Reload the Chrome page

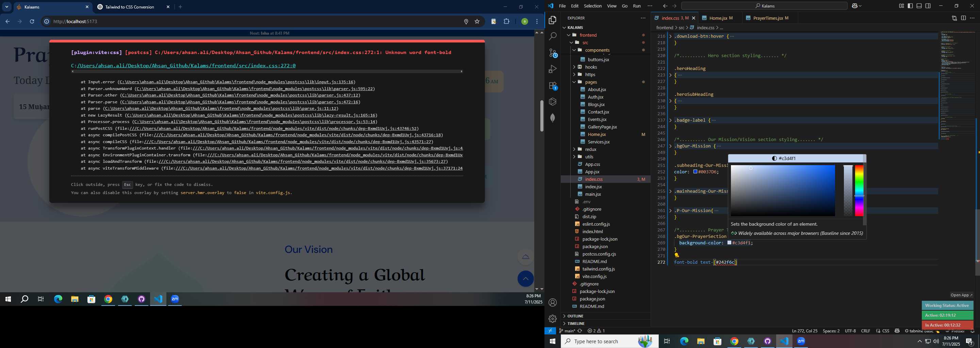click(x=32, y=22)
